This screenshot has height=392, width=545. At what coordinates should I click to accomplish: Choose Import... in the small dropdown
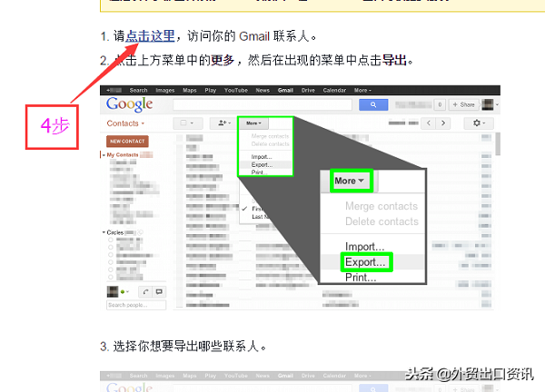coord(262,157)
